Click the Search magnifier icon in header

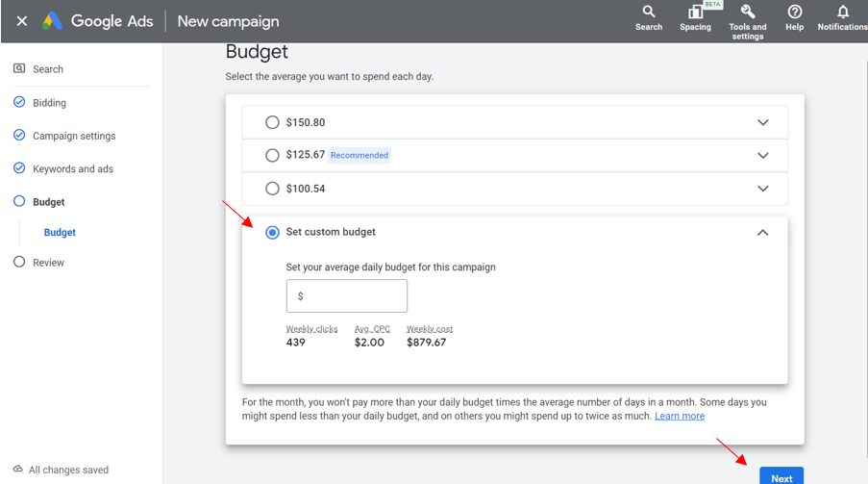click(x=649, y=13)
